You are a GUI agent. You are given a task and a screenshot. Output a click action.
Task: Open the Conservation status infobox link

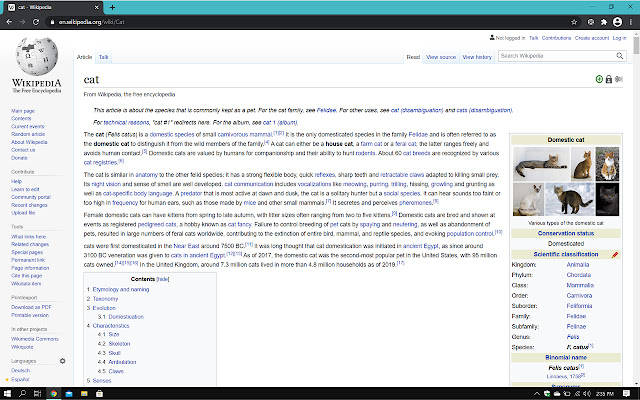point(566,234)
